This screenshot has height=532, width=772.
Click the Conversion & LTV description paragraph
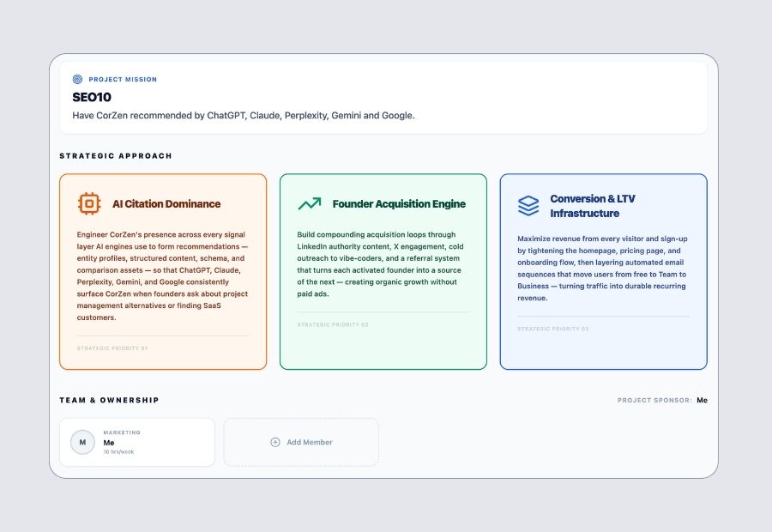pos(602,268)
